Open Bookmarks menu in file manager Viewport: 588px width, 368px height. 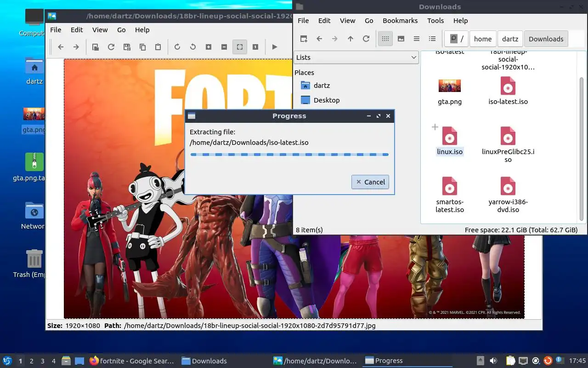(400, 21)
